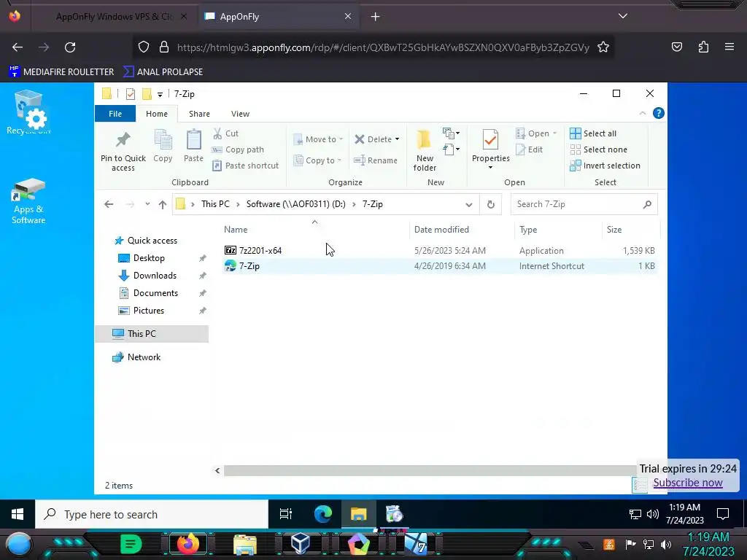Viewport: 747px width, 560px height.
Task: Click the Search 7-Zip field
Action: (584, 204)
